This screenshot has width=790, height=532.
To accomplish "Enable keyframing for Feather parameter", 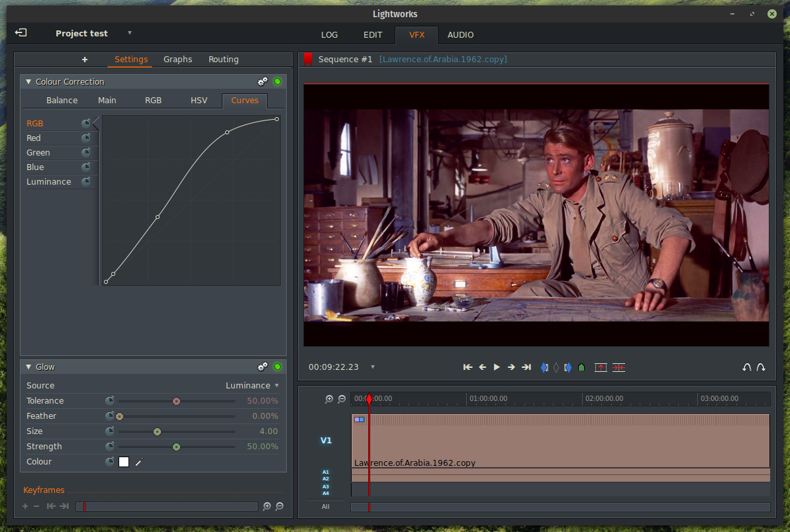I will tap(110, 416).
